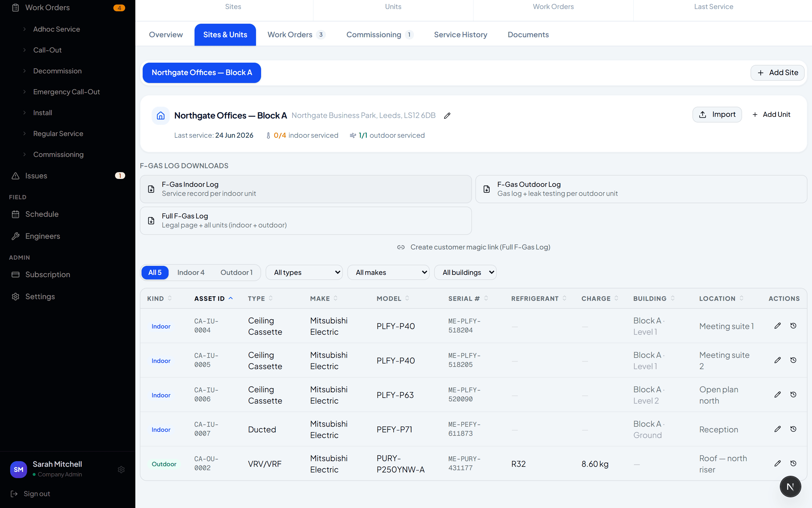Click the home icon beside Northgate Offices title
Viewport: 812px width, 508px height.
pos(161,116)
